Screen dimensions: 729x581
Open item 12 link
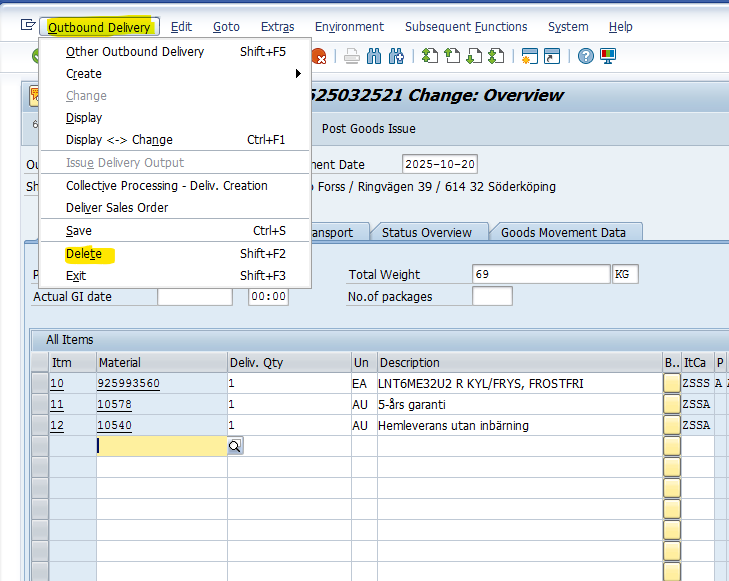[x=57, y=425]
